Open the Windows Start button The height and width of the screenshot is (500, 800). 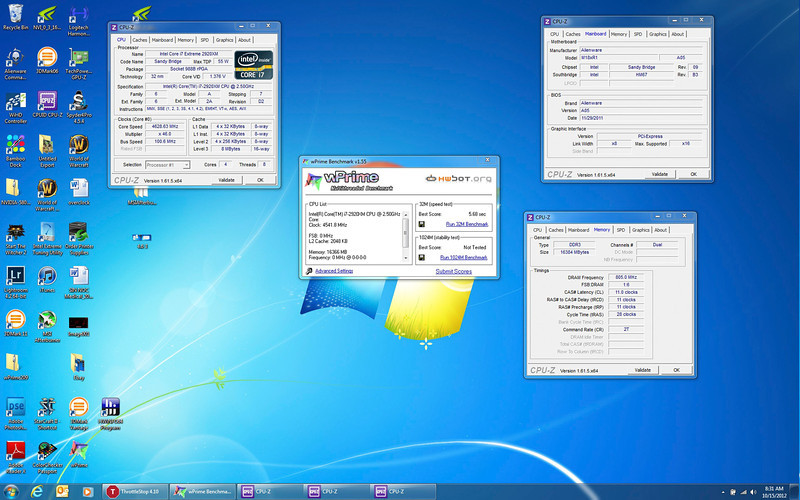[x=10, y=492]
